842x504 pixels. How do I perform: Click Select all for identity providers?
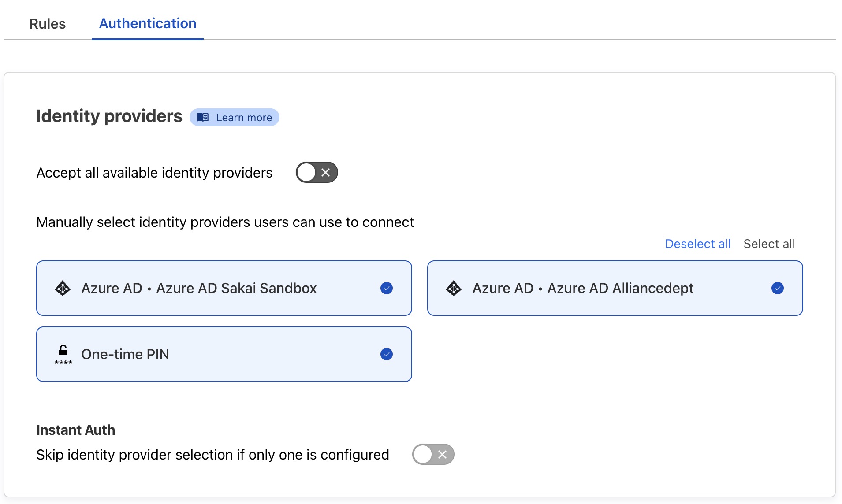pyautogui.click(x=769, y=244)
